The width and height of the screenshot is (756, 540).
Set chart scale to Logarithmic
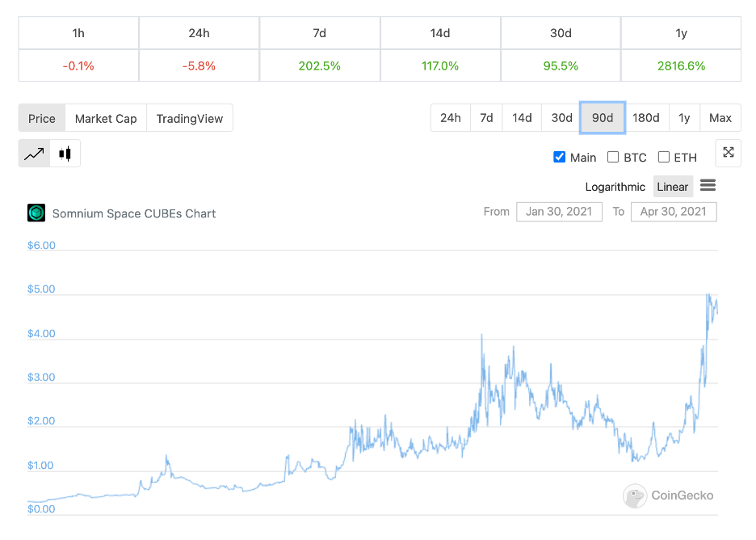[x=615, y=187]
